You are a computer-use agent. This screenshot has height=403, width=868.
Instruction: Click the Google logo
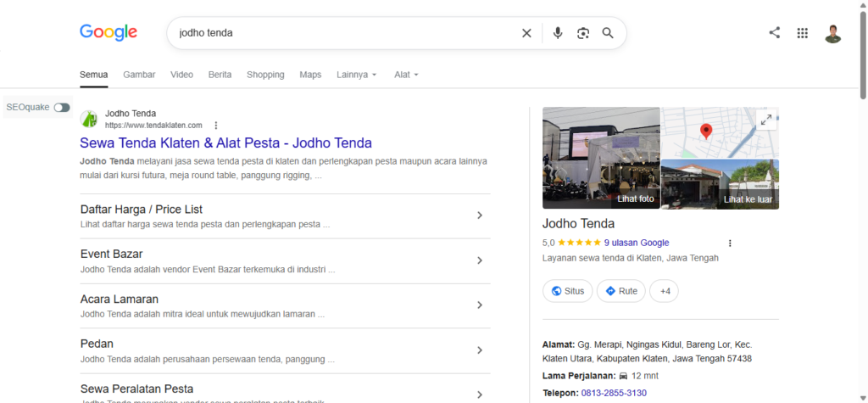coord(108,32)
